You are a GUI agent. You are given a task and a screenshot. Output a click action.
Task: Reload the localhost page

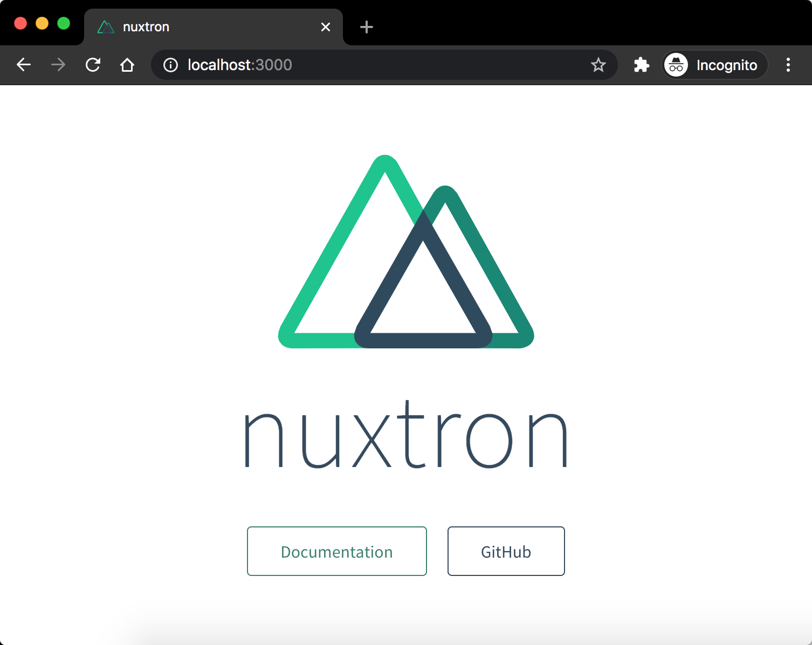93,65
